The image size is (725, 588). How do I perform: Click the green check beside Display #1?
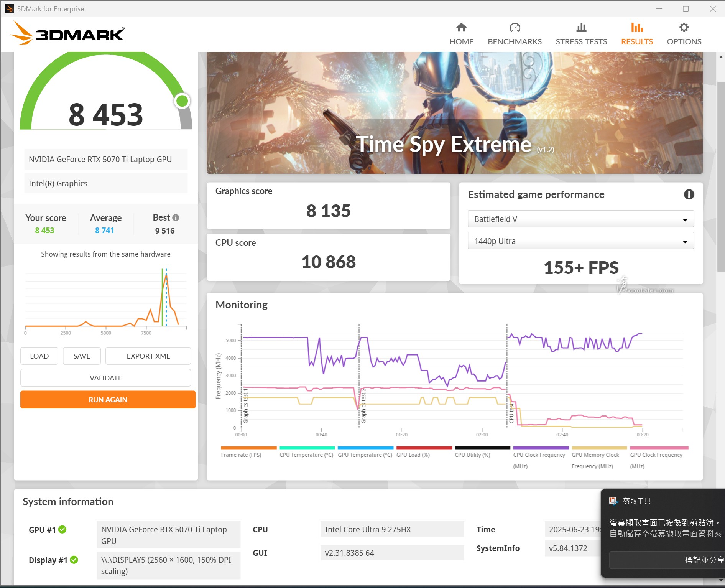[x=74, y=560]
